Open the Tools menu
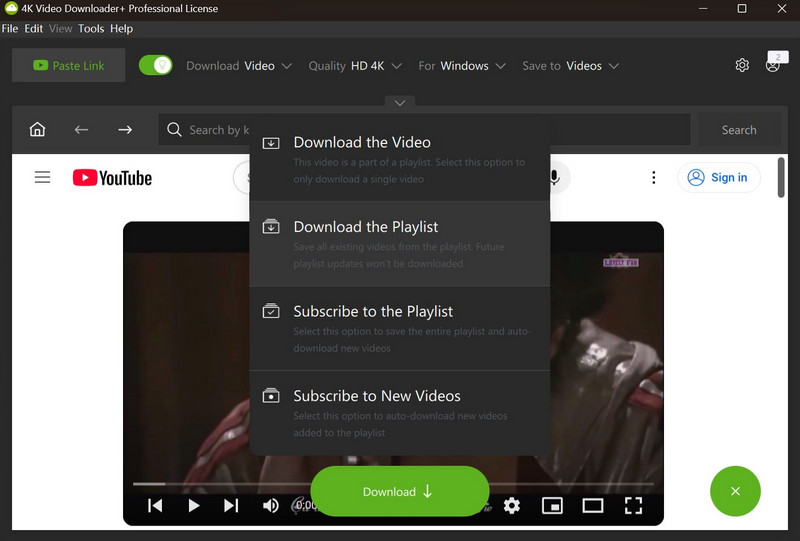Image resolution: width=800 pixels, height=541 pixels. [91, 29]
